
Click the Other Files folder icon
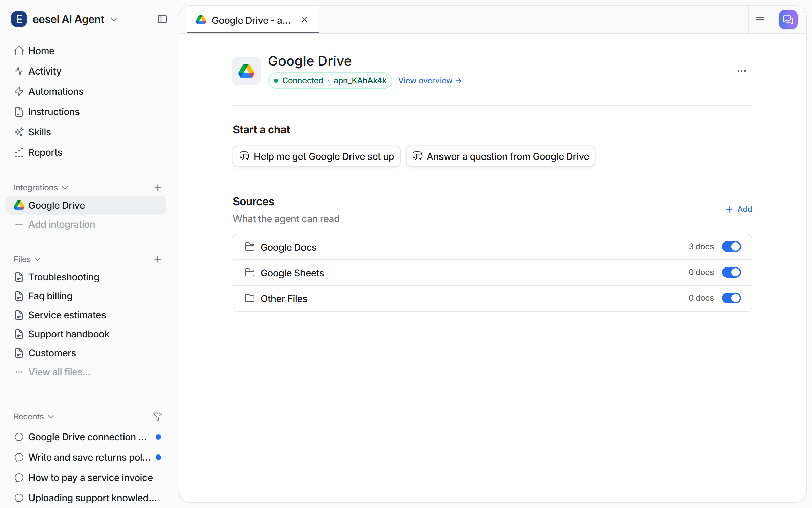click(x=250, y=298)
